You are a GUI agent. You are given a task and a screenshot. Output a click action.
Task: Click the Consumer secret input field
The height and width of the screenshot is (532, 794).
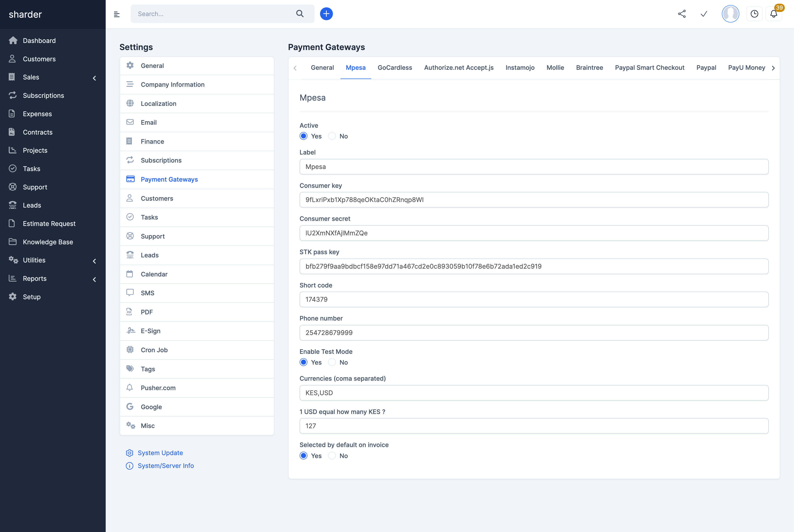click(534, 233)
